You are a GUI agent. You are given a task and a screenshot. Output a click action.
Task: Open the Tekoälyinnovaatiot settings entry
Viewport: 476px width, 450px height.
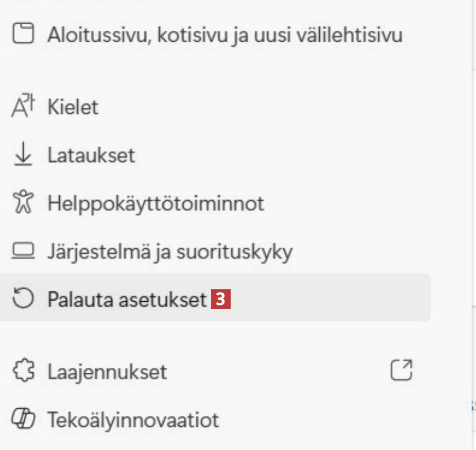click(x=133, y=420)
